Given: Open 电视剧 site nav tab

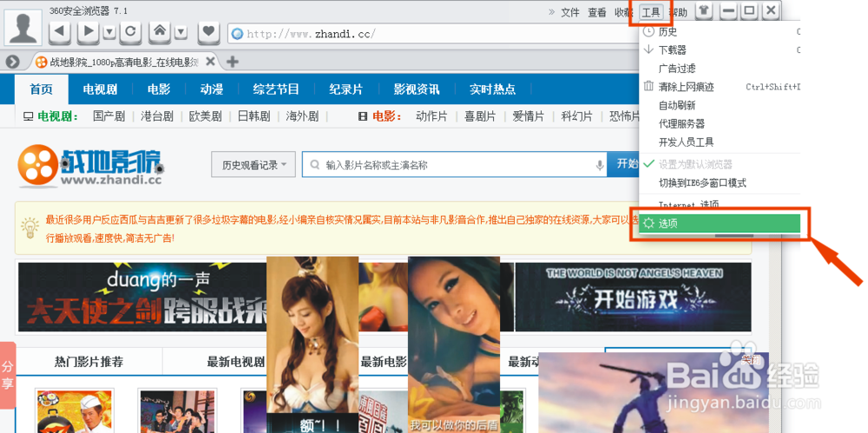Looking at the screenshot, I should click(x=100, y=89).
